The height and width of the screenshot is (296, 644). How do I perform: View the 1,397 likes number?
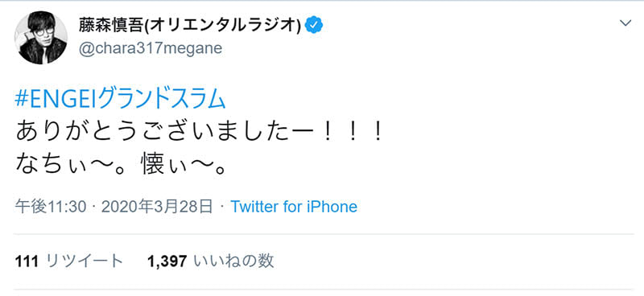(x=167, y=261)
